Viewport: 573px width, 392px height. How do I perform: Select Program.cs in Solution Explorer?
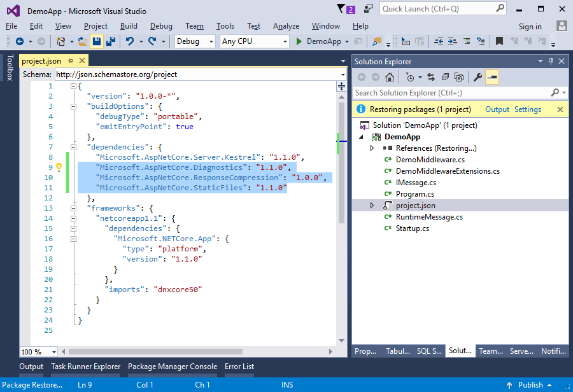414,194
